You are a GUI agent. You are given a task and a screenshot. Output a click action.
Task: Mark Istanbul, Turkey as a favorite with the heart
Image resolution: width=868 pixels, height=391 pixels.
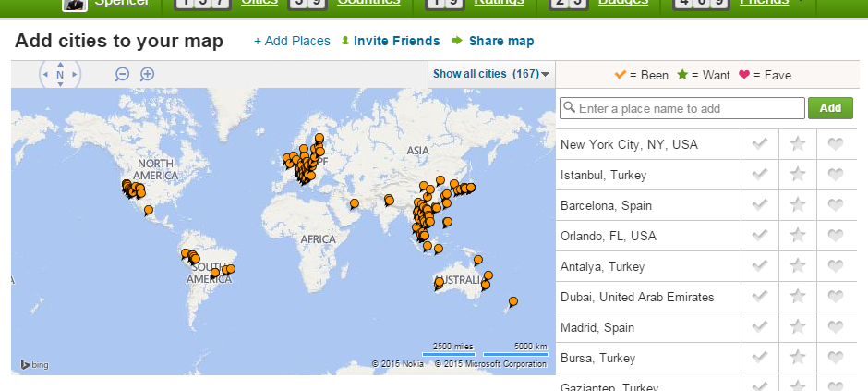click(x=836, y=175)
